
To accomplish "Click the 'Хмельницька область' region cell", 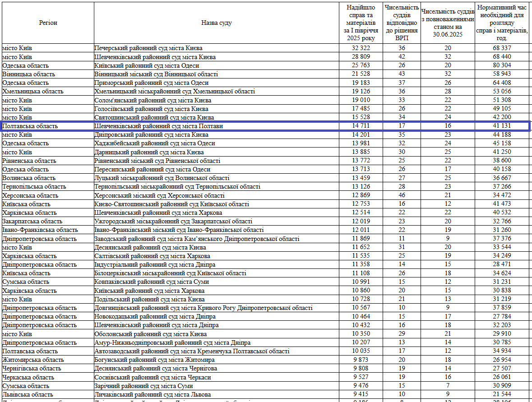I will coord(48,91).
